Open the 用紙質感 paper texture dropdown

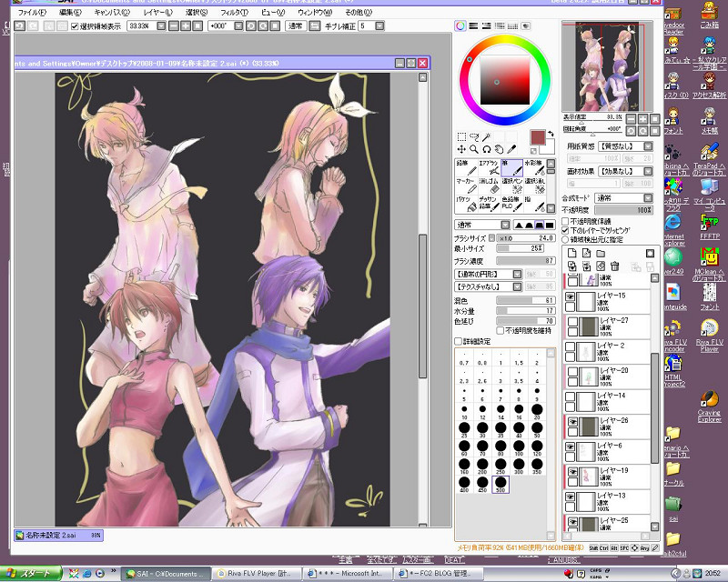[648, 146]
